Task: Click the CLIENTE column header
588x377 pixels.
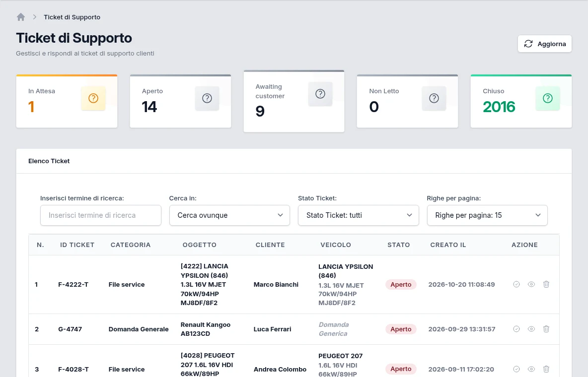Action: pyautogui.click(x=270, y=245)
